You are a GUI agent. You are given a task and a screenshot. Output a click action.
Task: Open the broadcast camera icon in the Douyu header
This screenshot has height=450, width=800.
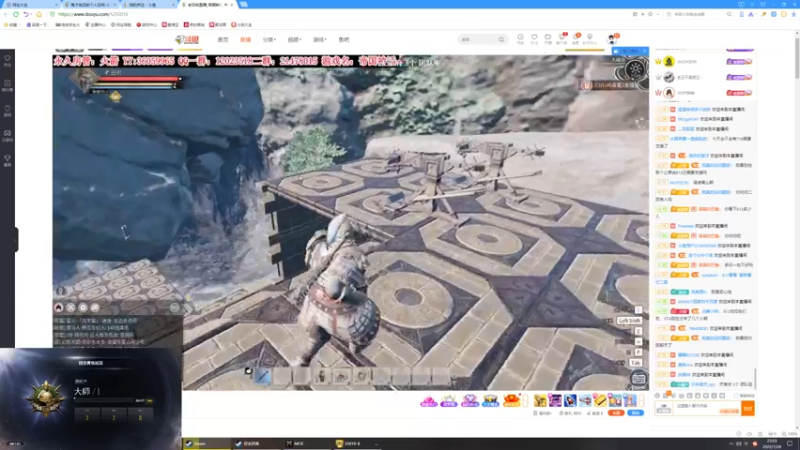point(547,38)
